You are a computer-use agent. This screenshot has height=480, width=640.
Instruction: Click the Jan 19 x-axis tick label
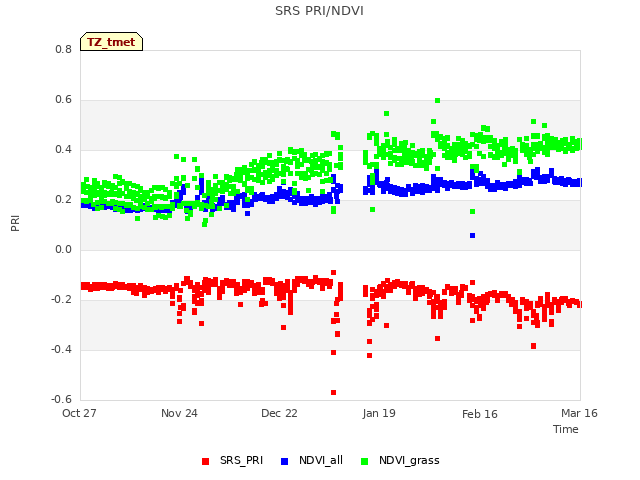pos(379,413)
